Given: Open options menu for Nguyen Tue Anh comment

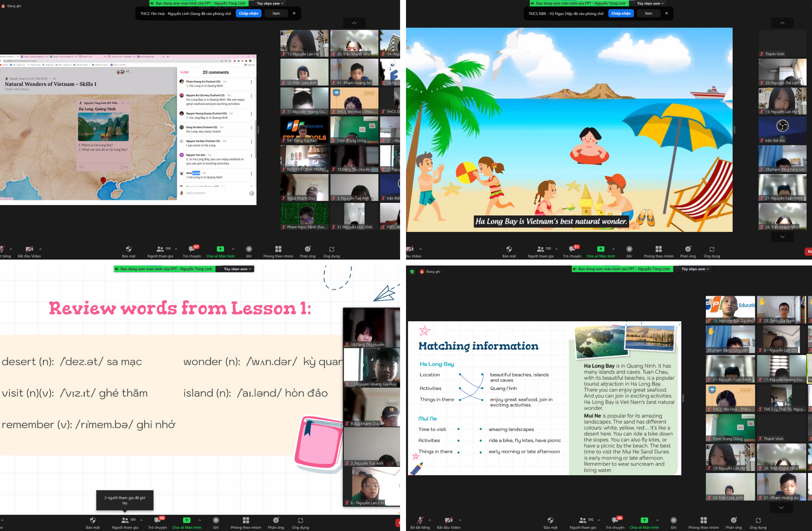Looking at the screenshot, I should click(x=251, y=156).
